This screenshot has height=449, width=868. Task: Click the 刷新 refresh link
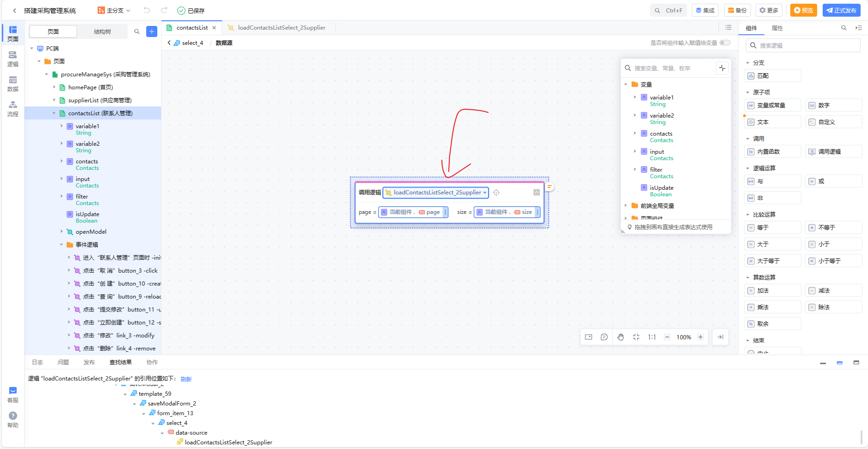186,379
